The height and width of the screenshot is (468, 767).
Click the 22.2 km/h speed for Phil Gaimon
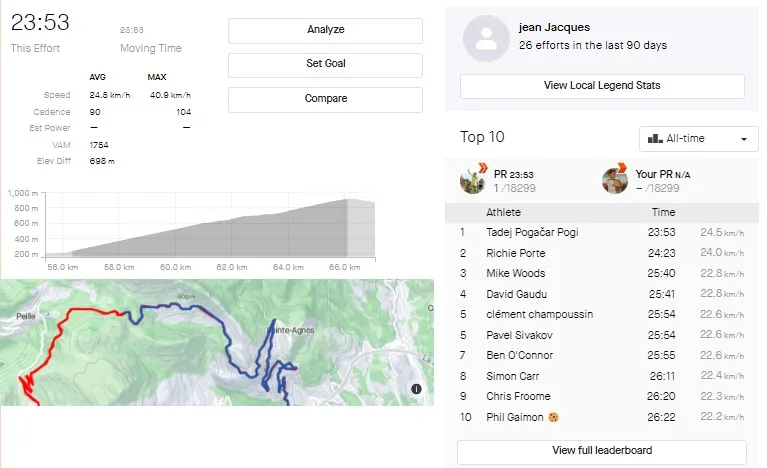click(x=722, y=417)
